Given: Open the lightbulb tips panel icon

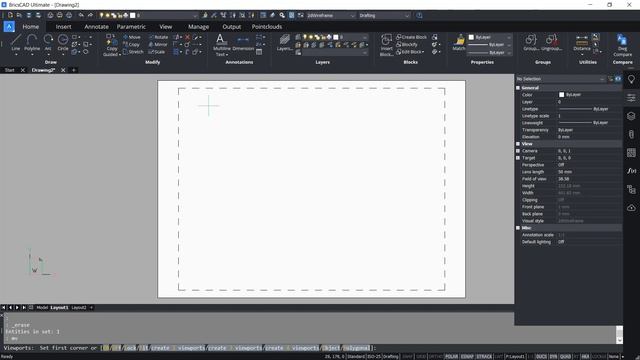Looking at the screenshot, I should (x=631, y=79).
